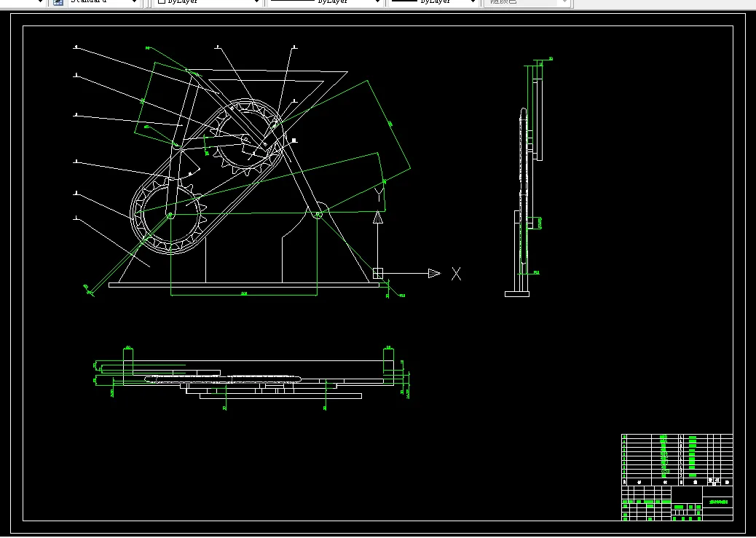756x538 pixels.
Task: Click the parts list table in title block
Action: [x=677, y=459]
